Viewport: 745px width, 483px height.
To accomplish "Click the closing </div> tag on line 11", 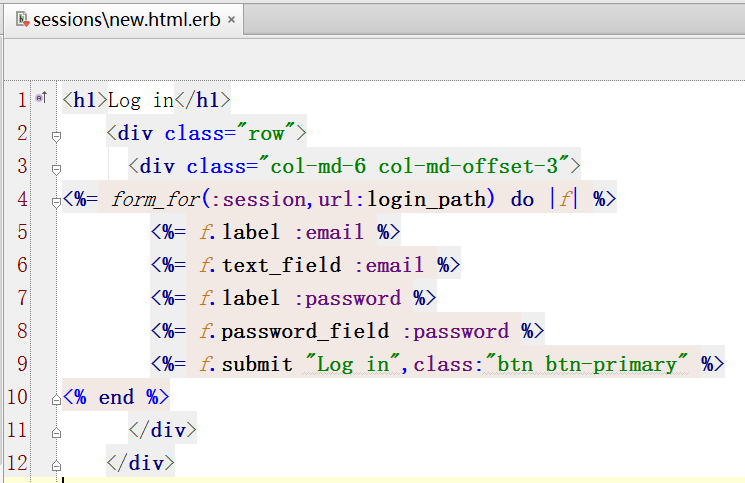I will click(x=162, y=430).
